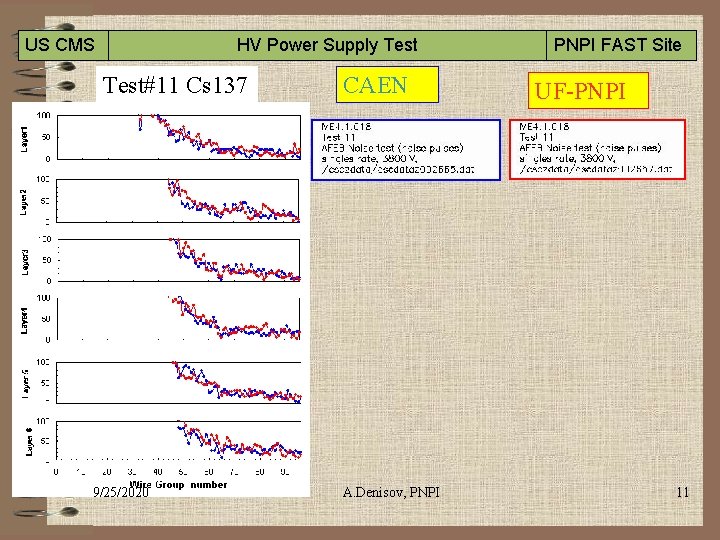Image resolution: width=720 pixels, height=540 pixels.
Task: Select the 'Test#11 Cs137' heading
Action: pyautogui.click(x=176, y=84)
